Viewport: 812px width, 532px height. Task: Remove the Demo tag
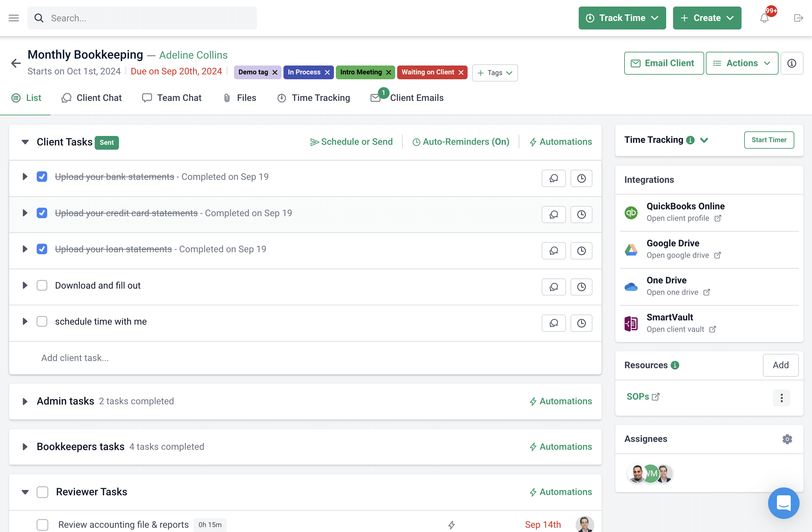pyautogui.click(x=275, y=72)
